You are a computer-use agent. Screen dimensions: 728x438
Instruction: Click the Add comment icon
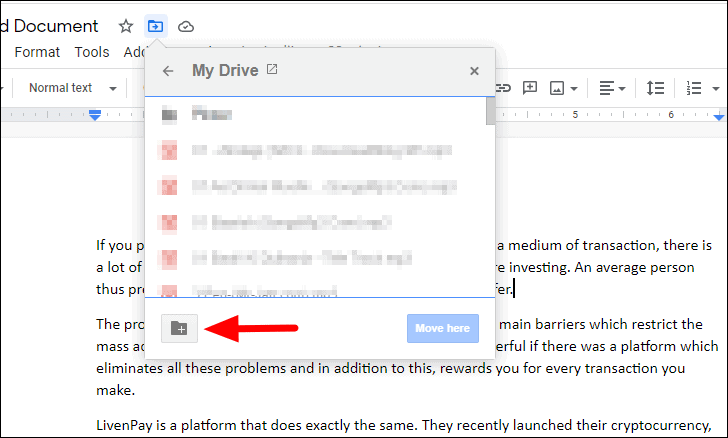[530, 88]
